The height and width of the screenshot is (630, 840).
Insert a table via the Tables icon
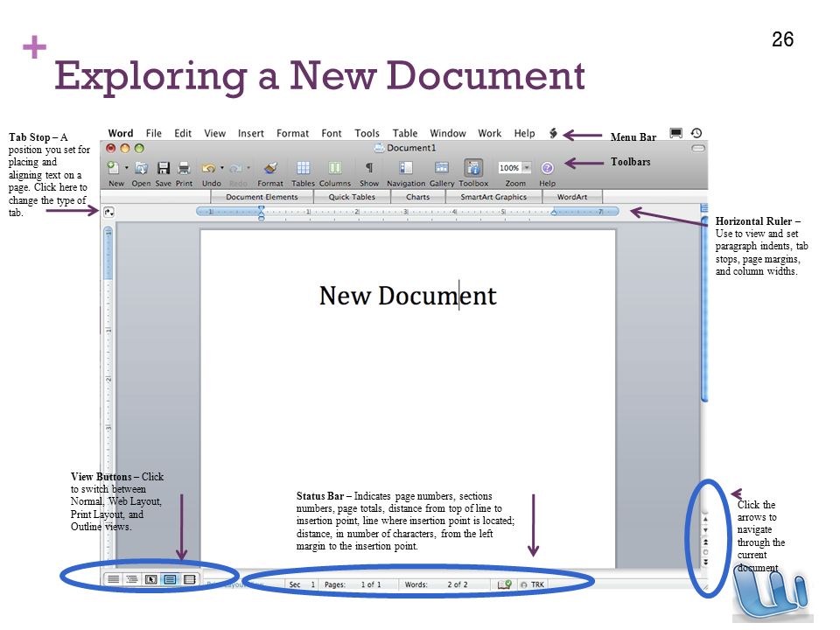coord(304,168)
